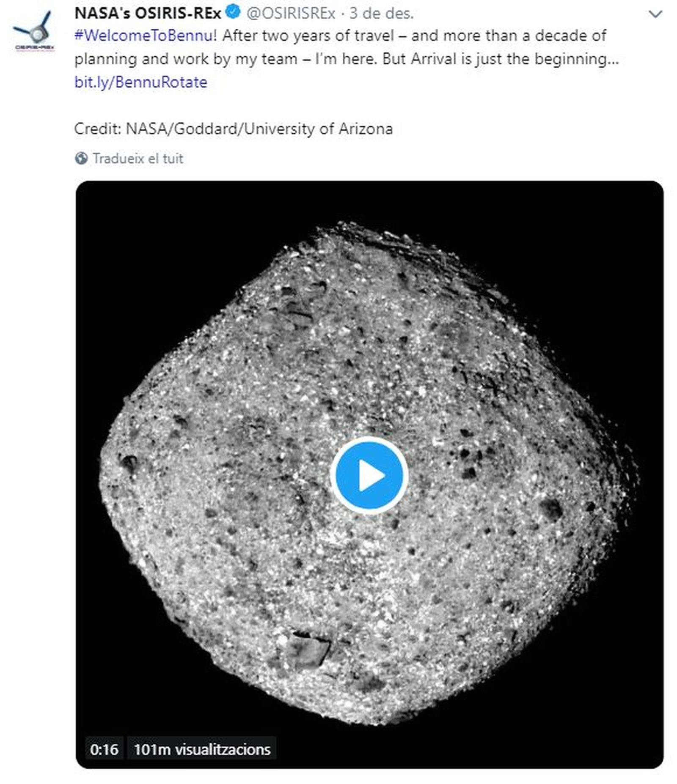Click the 101m visualitzacions view count
677x784 pixels.
coord(202,749)
